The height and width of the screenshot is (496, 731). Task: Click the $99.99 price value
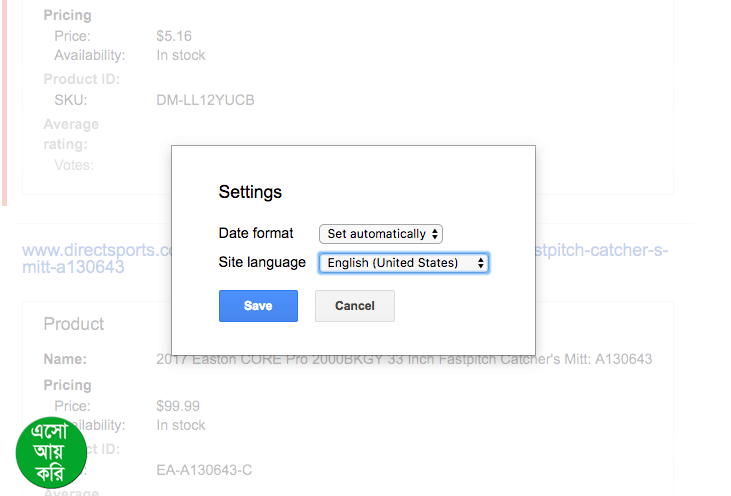[x=178, y=406]
